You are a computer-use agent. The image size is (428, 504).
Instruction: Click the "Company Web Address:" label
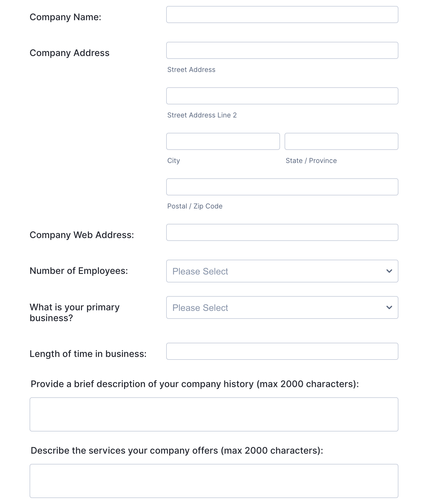point(82,235)
